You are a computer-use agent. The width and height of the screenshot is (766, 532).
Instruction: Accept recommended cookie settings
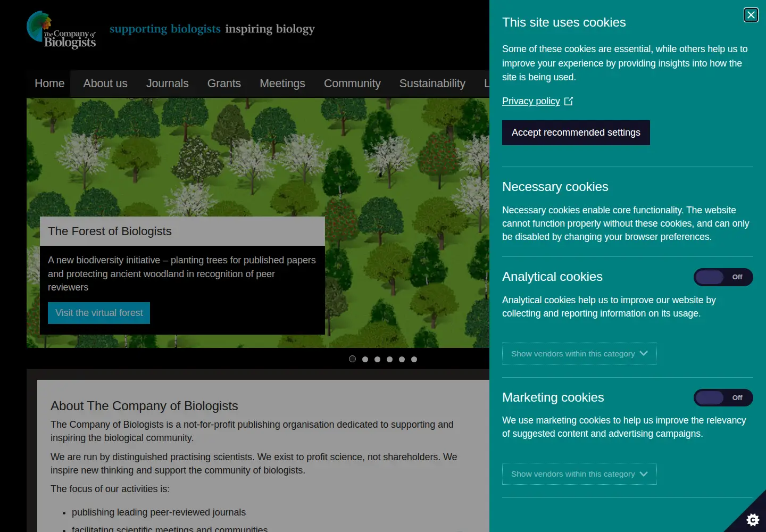[x=576, y=132]
